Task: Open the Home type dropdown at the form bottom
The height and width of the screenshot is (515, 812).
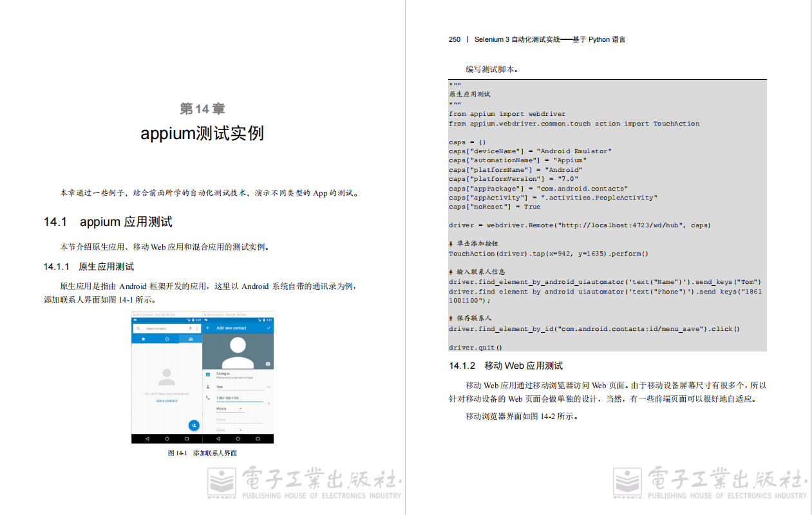Action: click(x=231, y=430)
